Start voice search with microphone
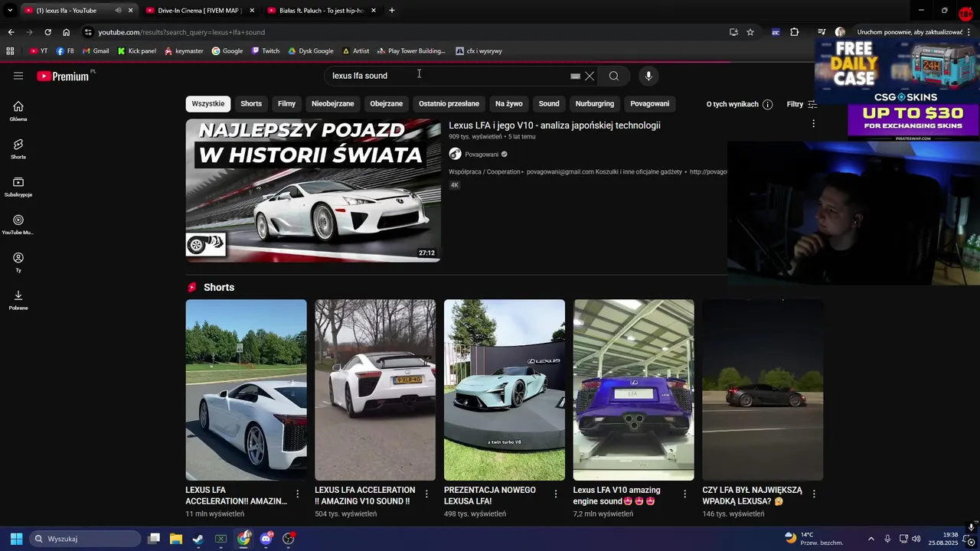 [648, 76]
